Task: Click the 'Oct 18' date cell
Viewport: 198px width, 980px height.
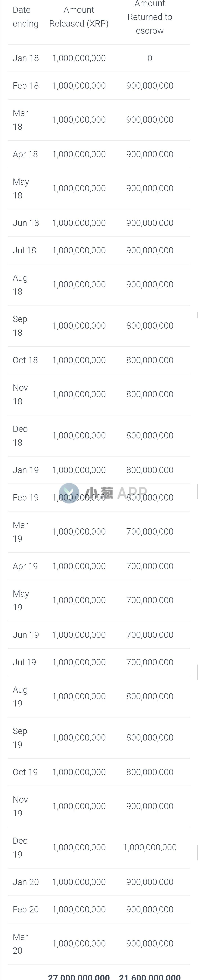Action: [25, 360]
